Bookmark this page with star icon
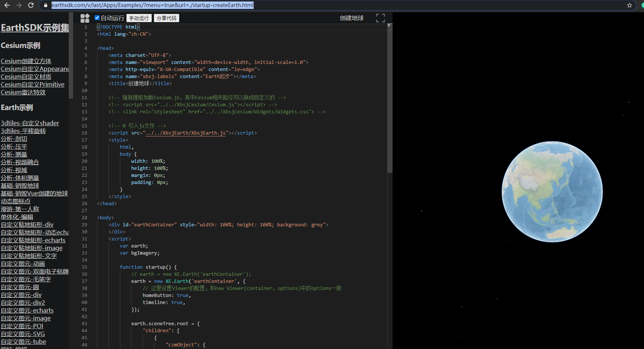Viewport: 644px width, 349px height. (629, 5)
